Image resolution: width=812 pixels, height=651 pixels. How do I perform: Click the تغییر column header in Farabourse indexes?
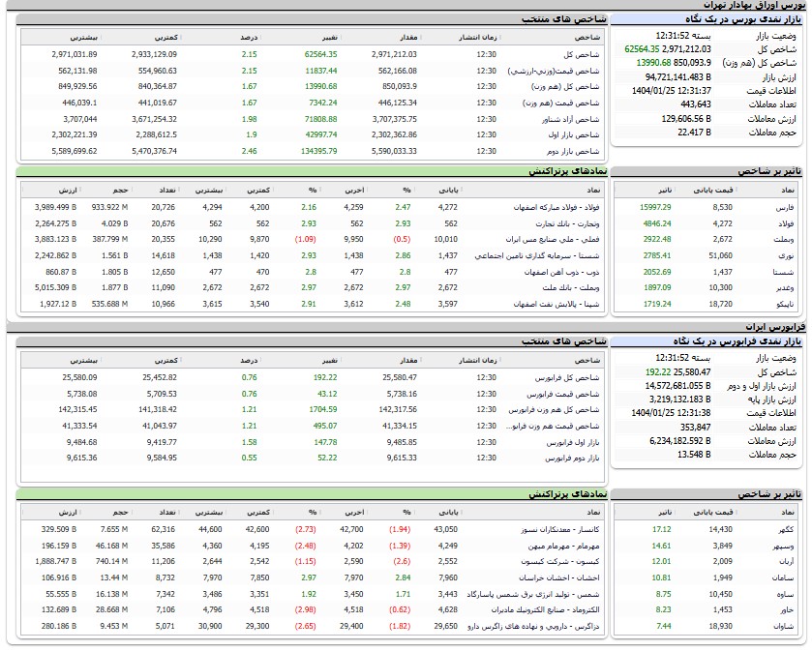pos(330,360)
